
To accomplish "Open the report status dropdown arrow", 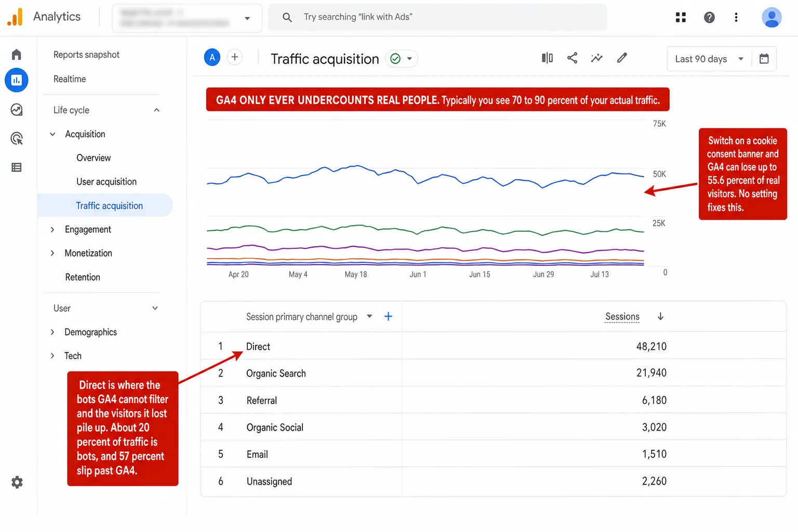I will click(x=409, y=59).
